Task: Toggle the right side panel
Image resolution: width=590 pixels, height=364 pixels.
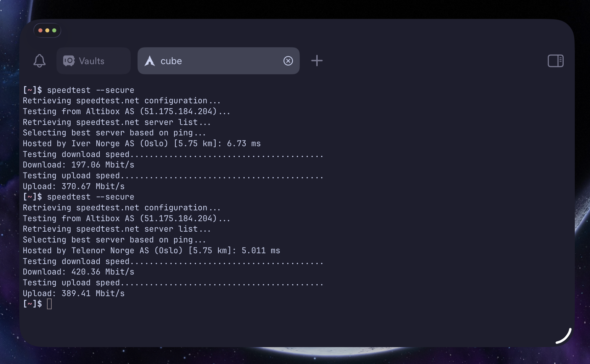Action: tap(555, 61)
